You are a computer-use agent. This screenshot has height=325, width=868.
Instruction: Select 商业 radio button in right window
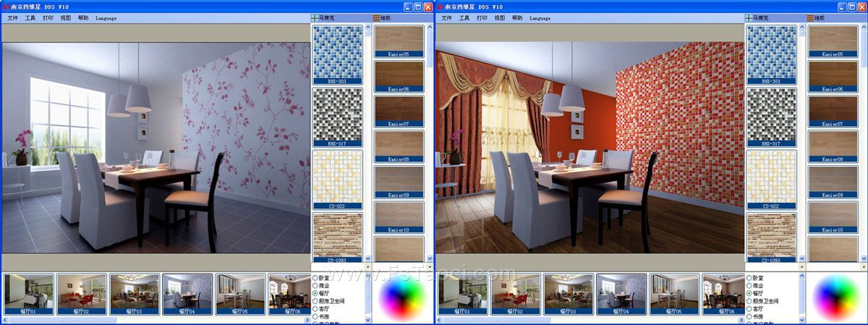click(749, 285)
